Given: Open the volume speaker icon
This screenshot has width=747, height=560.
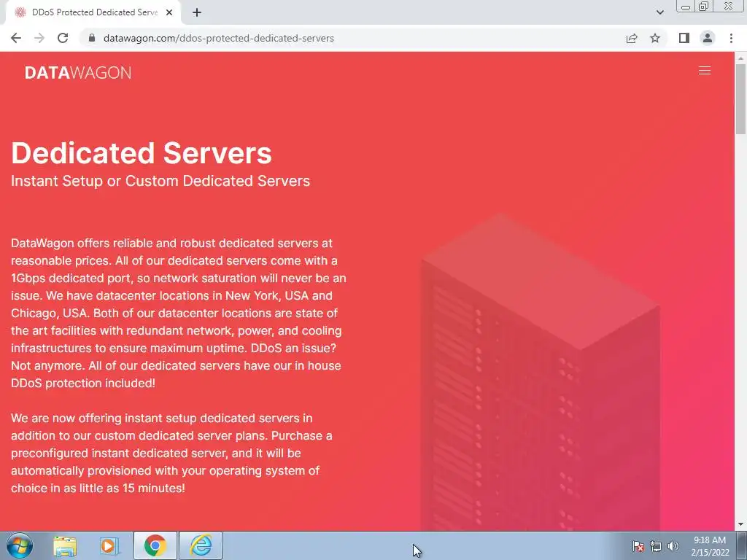Looking at the screenshot, I should pyautogui.click(x=673, y=546).
